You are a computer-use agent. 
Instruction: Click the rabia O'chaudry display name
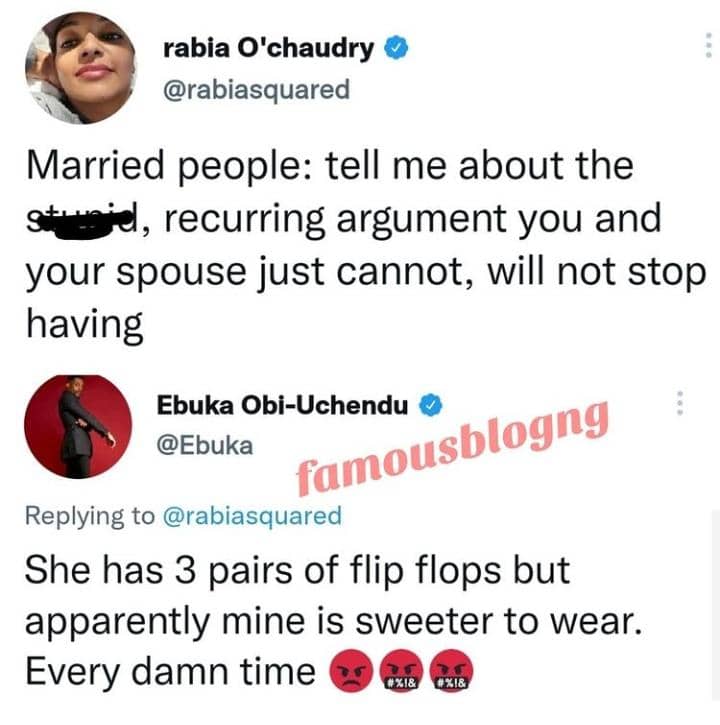tap(268, 48)
